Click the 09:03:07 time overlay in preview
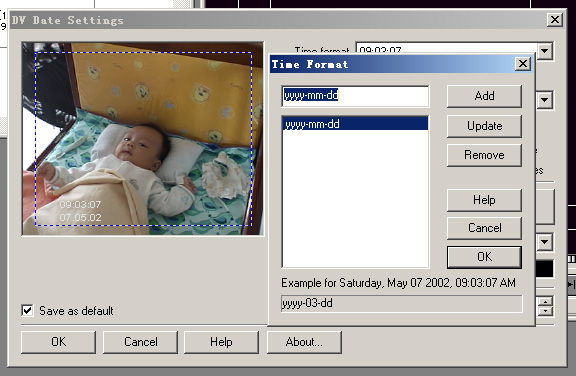Viewport: 576px width, 376px height. tap(80, 205)
